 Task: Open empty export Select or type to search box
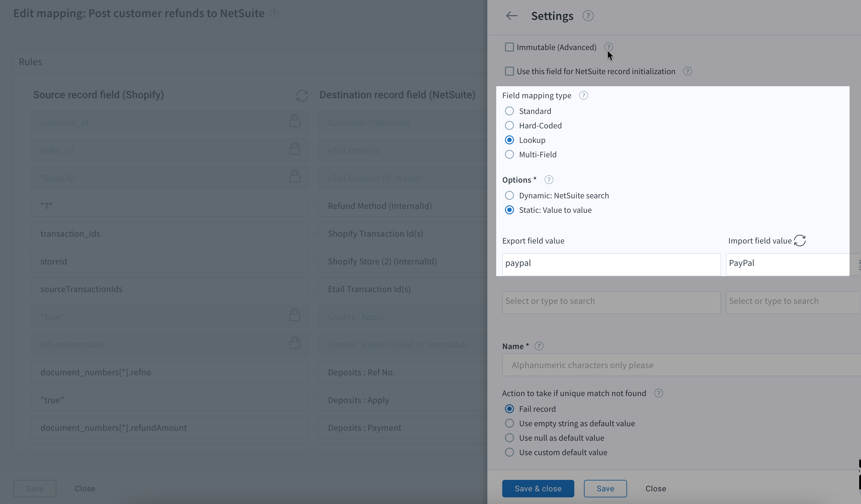pyautogui.click(x=611, y=302)
